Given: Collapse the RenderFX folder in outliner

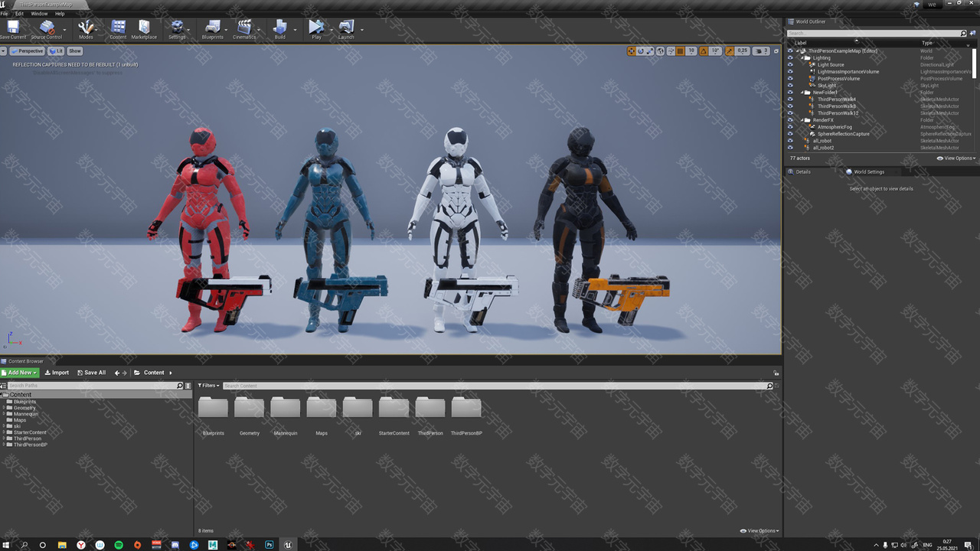Looking at the screenshot, I should click(803, 120).
